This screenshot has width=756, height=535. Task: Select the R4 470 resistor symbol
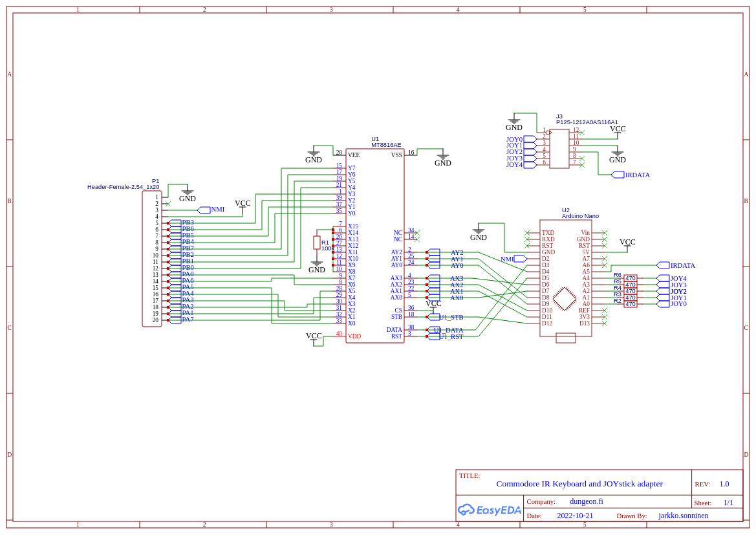click(x=630, y=291)
